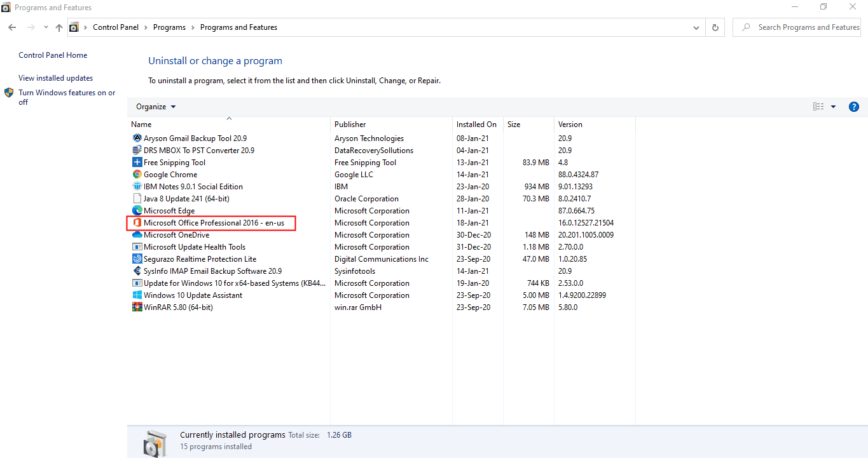The width and height of the screenshot is (868, 458).
Task: Click the shield icon beside Windows features
Action: (x=10, y=93)
